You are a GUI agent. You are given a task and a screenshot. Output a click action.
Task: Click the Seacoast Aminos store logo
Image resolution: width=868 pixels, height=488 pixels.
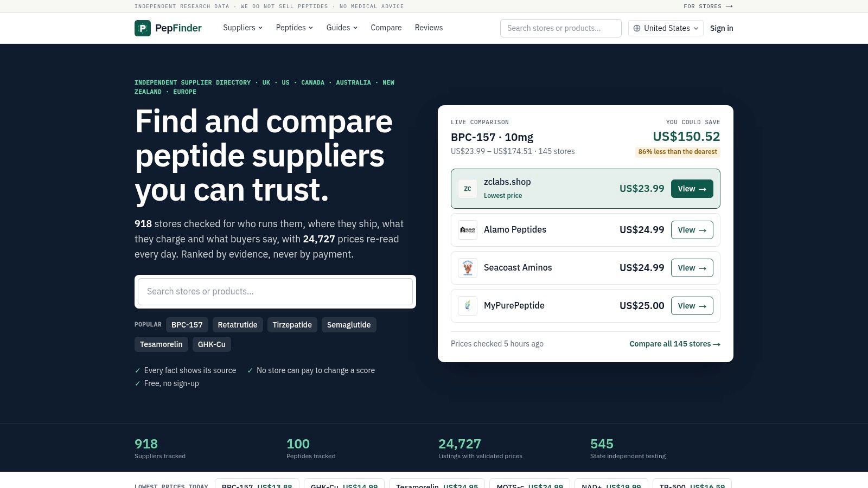tap(468, 268)
